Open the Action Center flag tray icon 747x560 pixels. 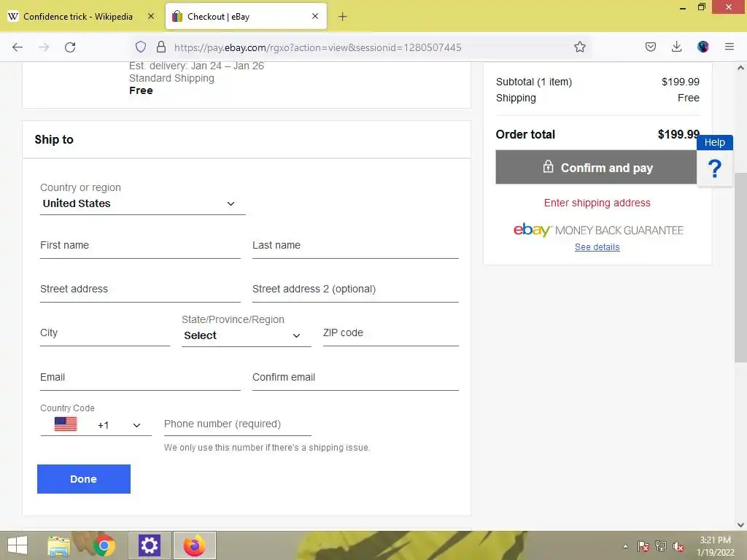tap(643, 546)
